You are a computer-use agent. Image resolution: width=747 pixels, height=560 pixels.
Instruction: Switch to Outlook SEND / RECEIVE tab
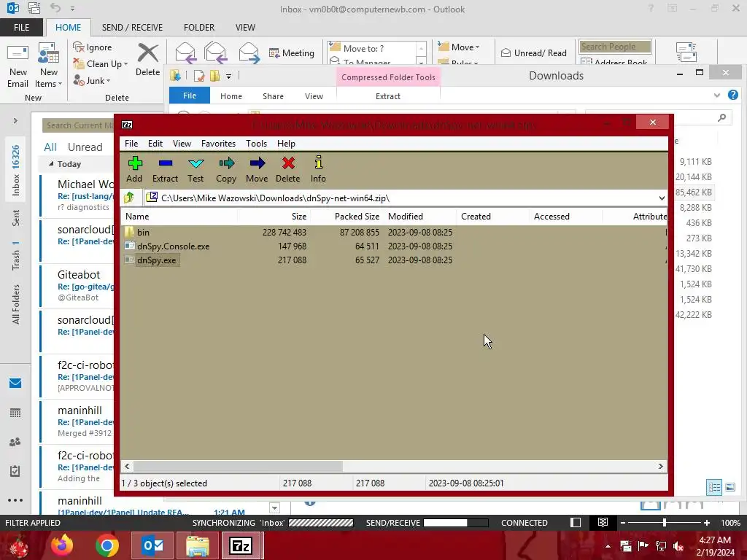(132, 28)
